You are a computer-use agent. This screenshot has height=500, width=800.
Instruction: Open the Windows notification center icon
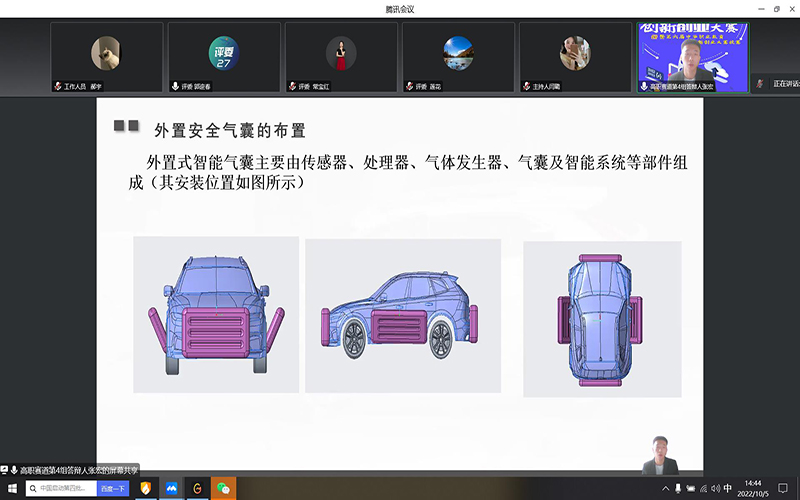[x=782, y=488]
